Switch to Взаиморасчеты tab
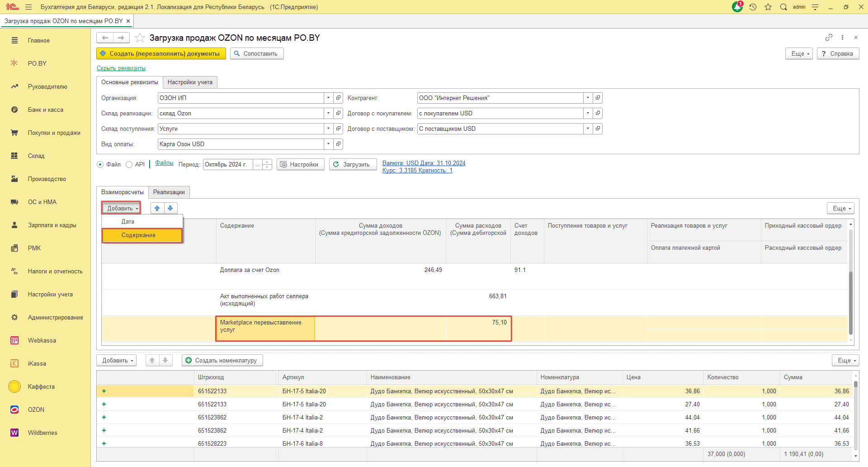868x467 pixels. pos(123,192)
